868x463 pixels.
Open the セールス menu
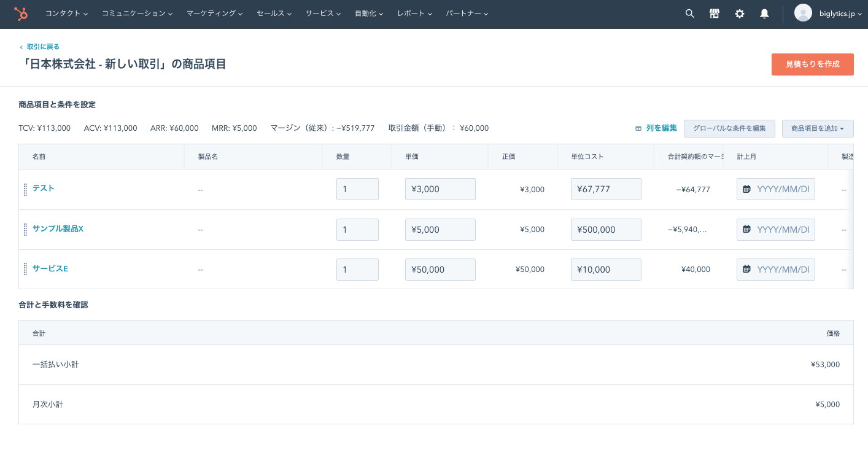pos(274,14)
